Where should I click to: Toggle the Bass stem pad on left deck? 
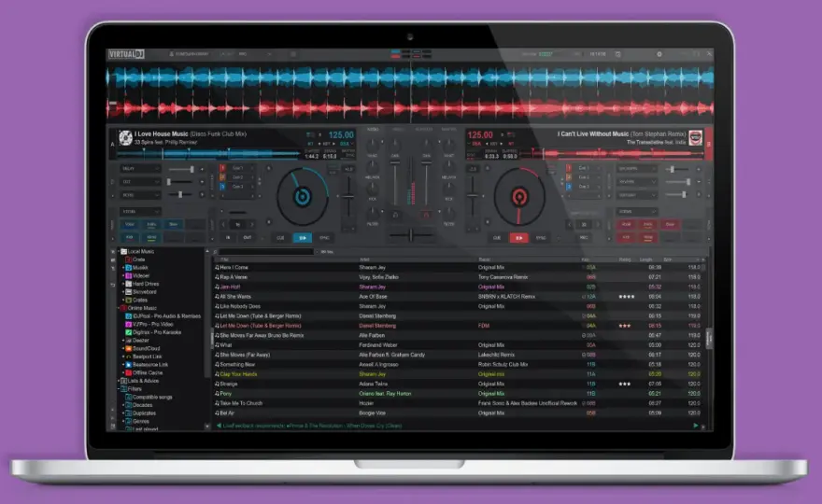(x=174, y=225)
